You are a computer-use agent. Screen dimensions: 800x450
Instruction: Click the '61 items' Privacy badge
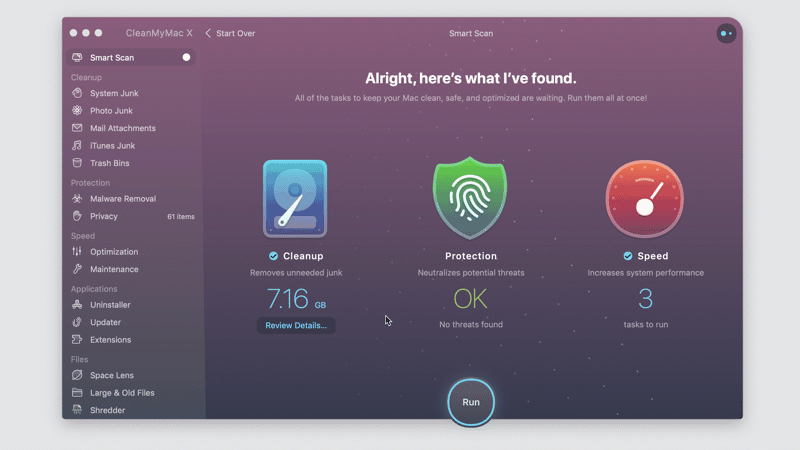pos(181,216)
